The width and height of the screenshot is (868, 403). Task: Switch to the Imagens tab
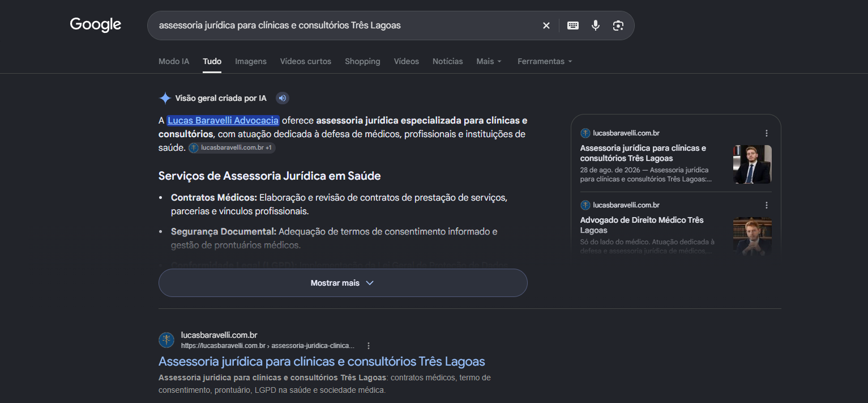[251, 61]
